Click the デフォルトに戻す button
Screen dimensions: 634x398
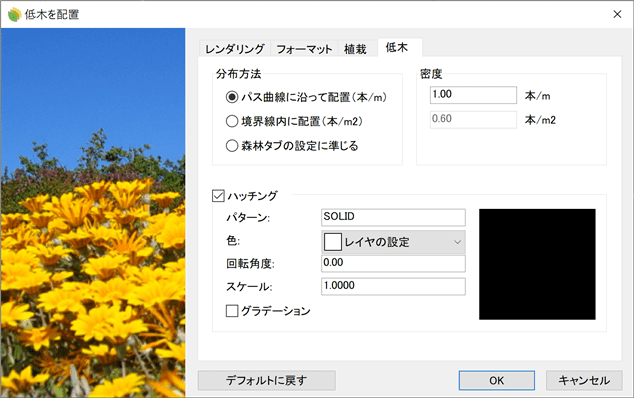coord(266,381)
